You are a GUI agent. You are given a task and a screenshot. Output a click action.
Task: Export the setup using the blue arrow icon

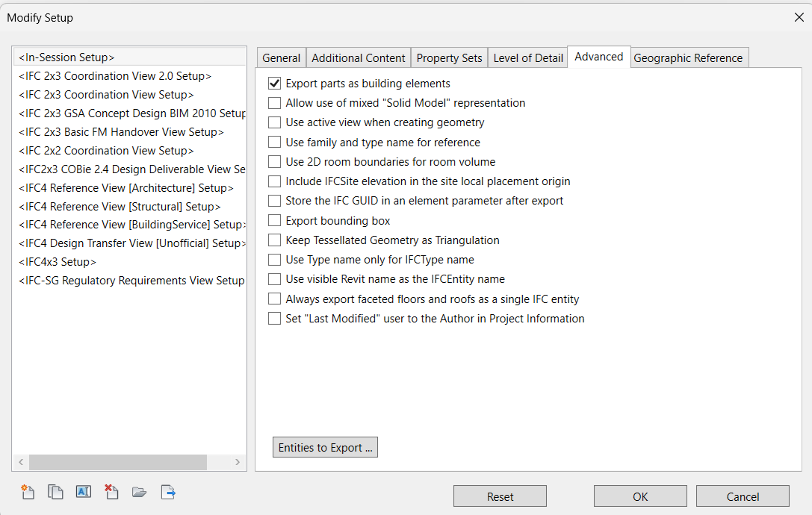click(168, 492)
